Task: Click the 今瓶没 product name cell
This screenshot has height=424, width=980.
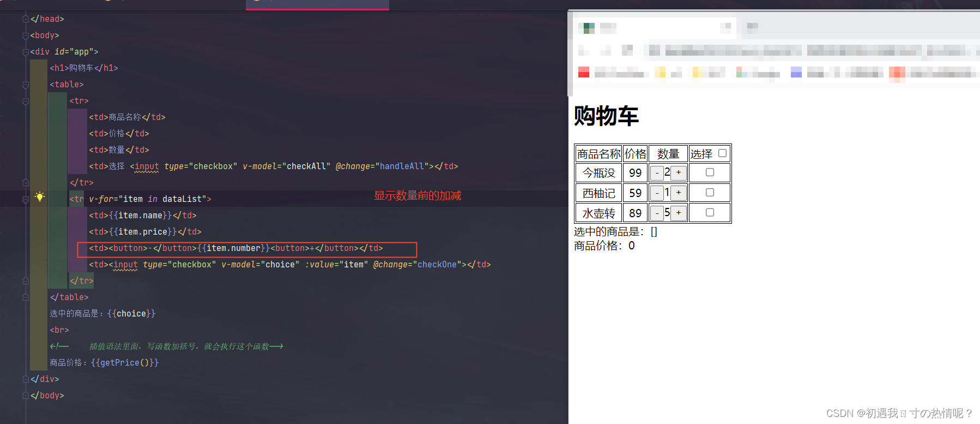Action: tap(598, 173)
